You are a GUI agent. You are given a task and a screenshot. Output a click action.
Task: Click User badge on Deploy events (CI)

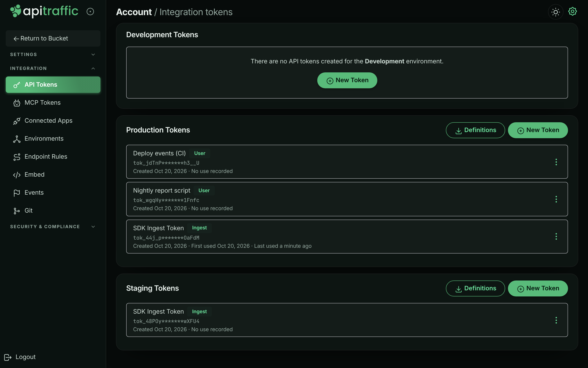pos(200,153)
